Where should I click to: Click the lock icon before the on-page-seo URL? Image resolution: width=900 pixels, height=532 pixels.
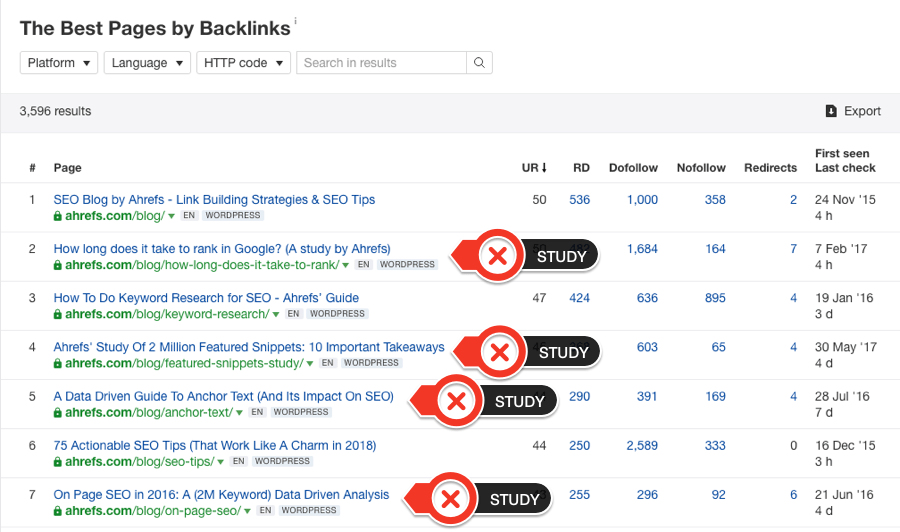pos(57,511)
